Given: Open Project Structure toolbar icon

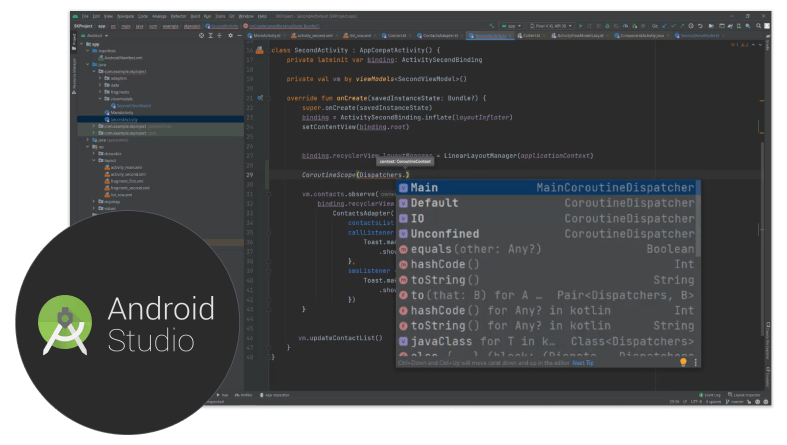Looking at the screenshot, I should 712,26.
